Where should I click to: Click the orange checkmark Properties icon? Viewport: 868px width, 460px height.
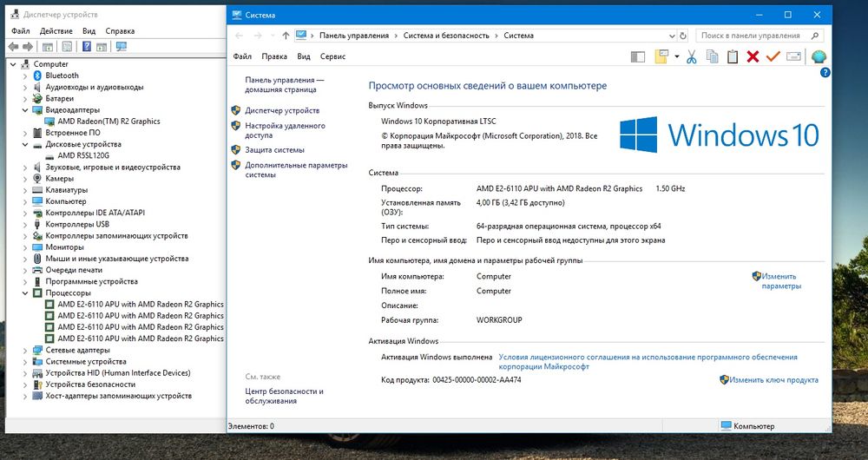pos(773,56)
